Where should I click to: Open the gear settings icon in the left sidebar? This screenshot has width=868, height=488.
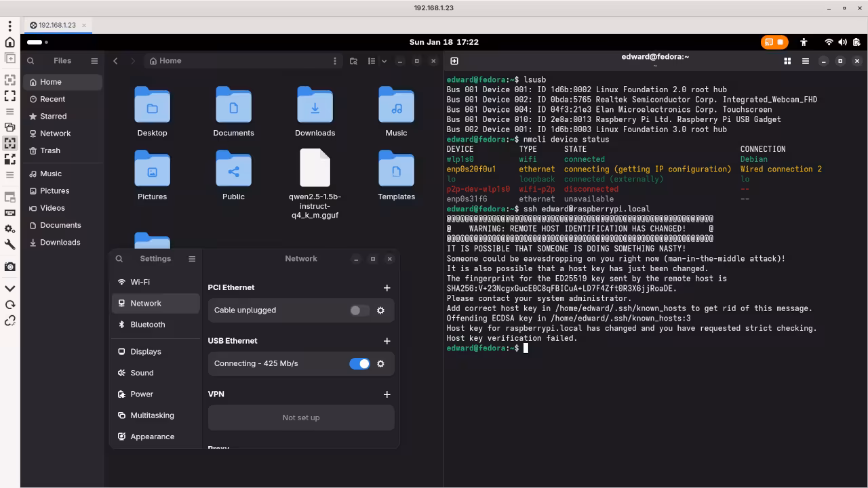tap(9, 229)
